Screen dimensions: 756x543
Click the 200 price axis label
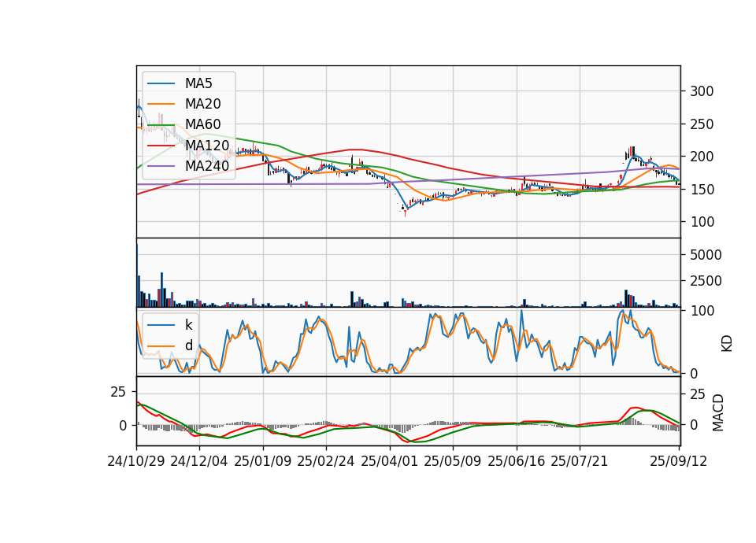point(702,157)
